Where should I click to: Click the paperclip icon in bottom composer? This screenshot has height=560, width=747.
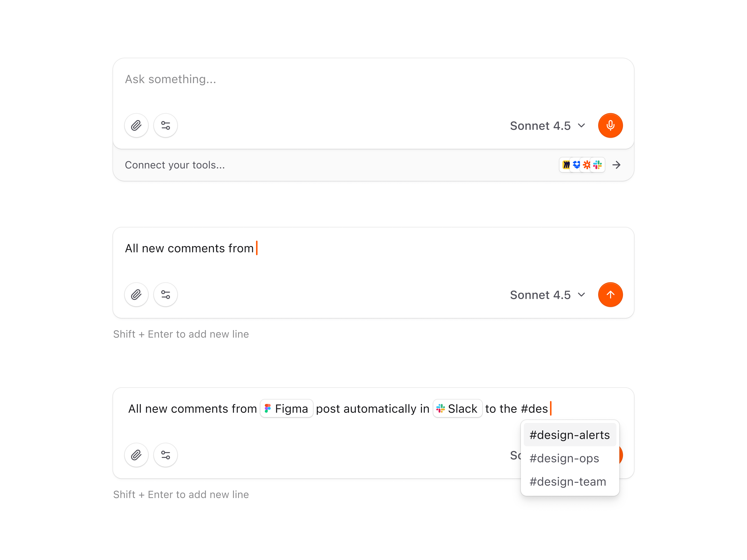[136, 455]
